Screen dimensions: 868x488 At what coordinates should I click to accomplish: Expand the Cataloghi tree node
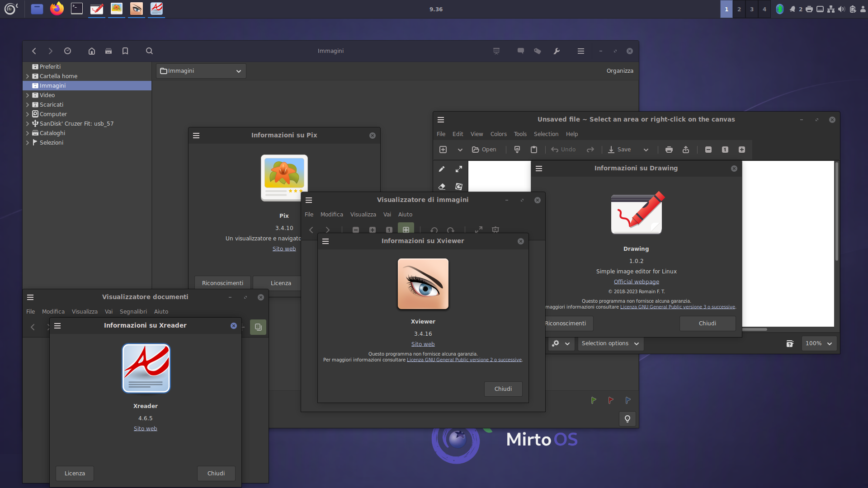pyautogui.click(x=28, y=133)
